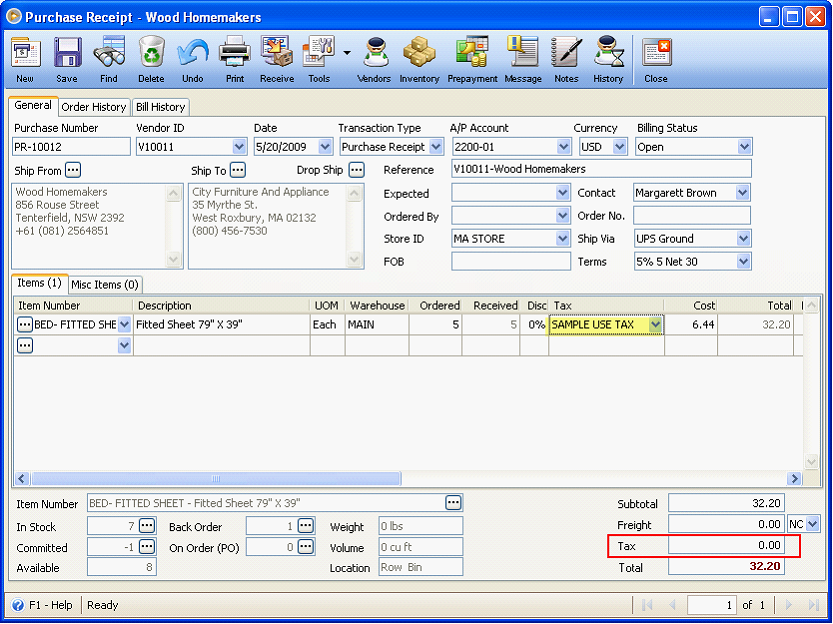Expand the Billing Status dropdown
Screen dimensions: 833x624
click(744, 147)
